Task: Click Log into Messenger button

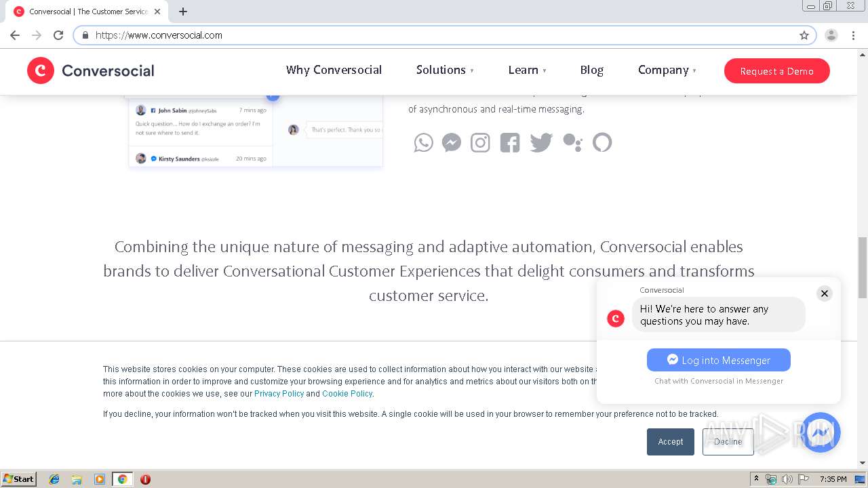Action: click(x=719, y=360)
